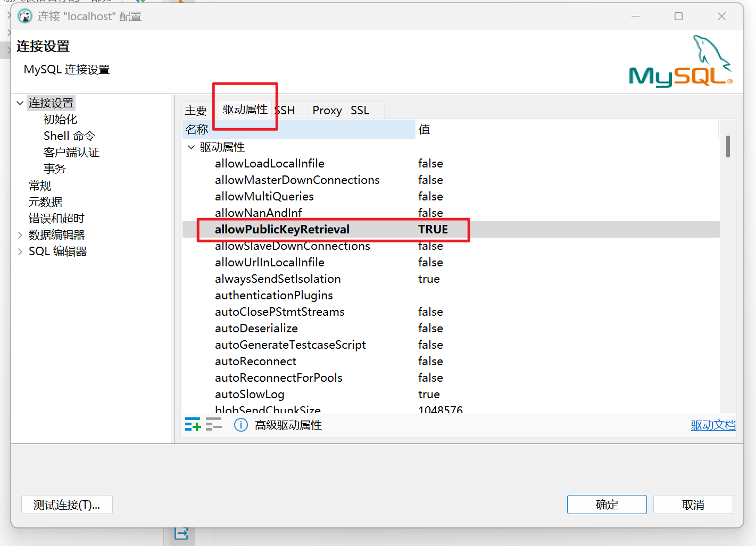Select 错误和超时 in the settings tree
Screen dimensions: 756x546
pos(56,218)
